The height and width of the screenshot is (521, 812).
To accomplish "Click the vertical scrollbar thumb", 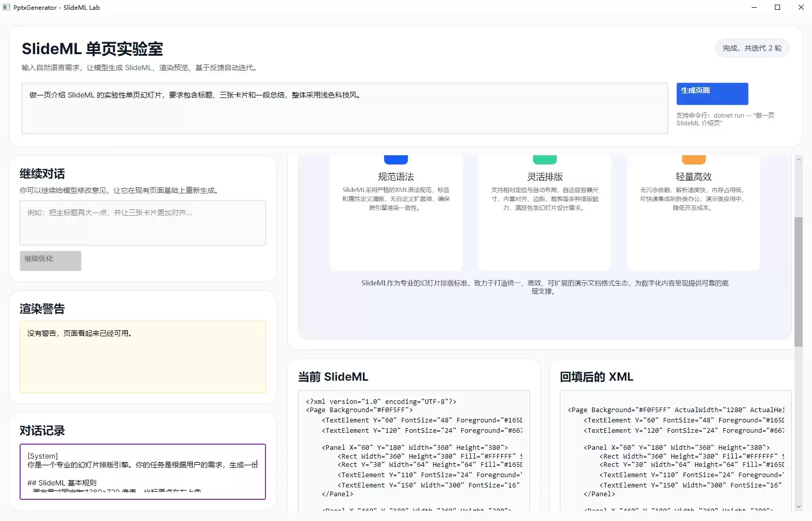I will click(799, 282).
